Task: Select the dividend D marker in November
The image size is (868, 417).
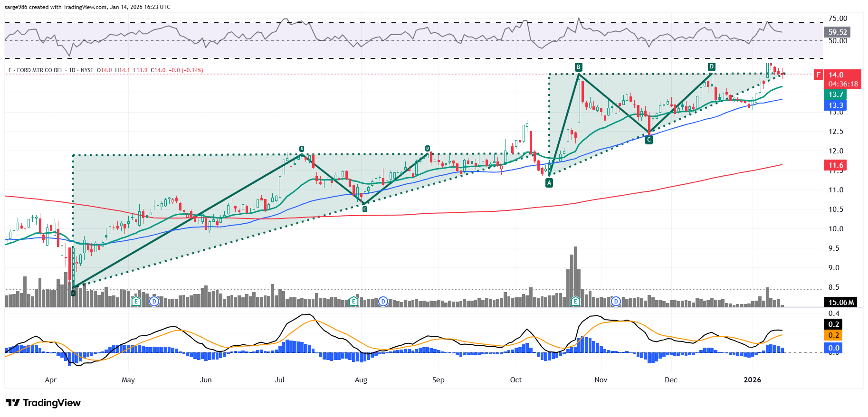Action: click(x=616, y=301)
